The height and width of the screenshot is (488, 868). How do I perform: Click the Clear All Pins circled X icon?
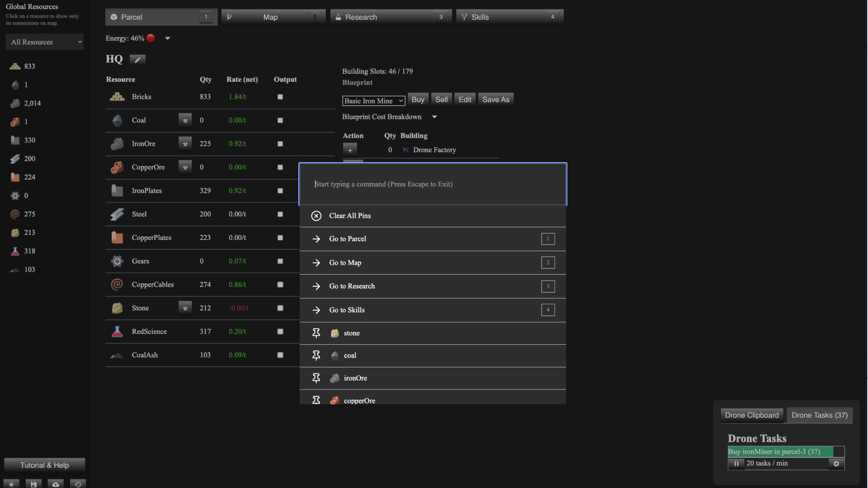point(316,216)
